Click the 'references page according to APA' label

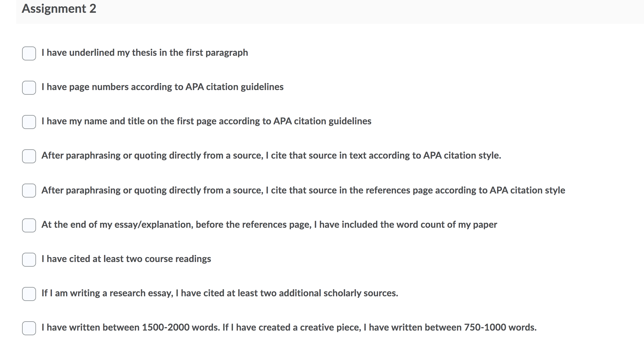coord(303,191)
